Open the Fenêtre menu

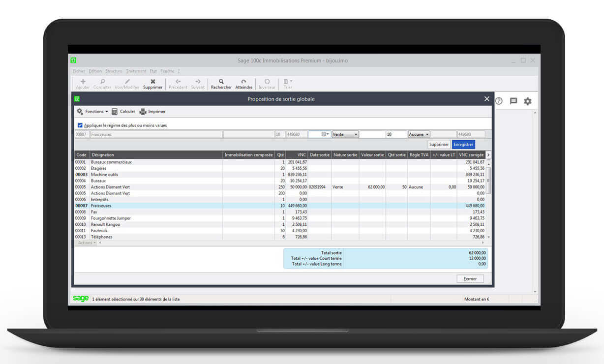[167, 71]
